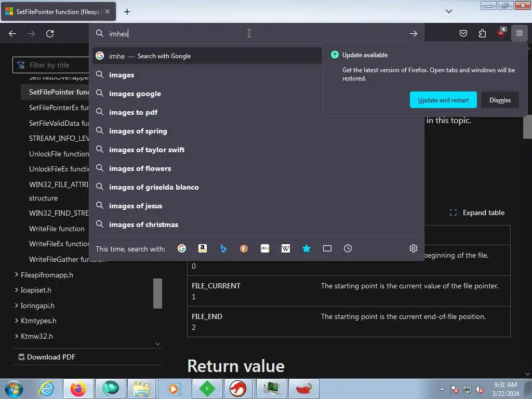Open Save to Pocket

(463, 33)
